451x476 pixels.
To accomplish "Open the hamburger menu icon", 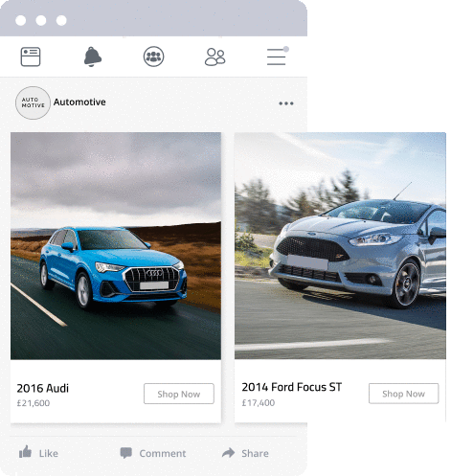I will tap(278, 57).
